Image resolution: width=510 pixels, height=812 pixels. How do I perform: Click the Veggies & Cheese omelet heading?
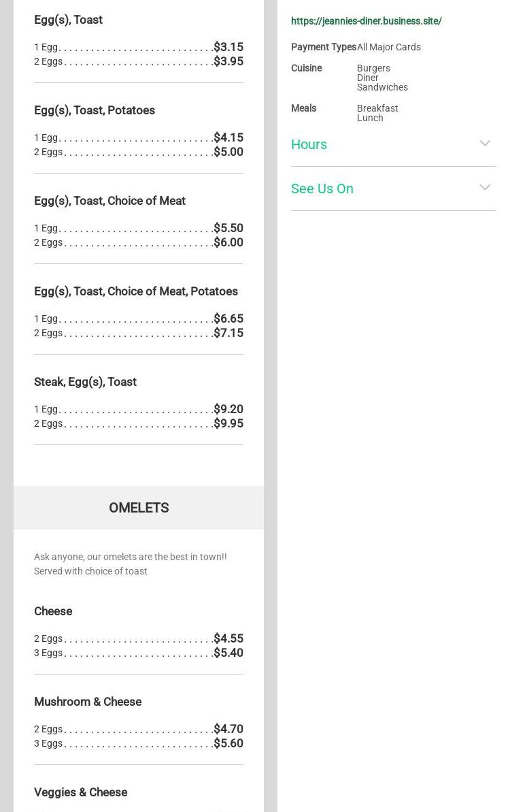[80, 792]
